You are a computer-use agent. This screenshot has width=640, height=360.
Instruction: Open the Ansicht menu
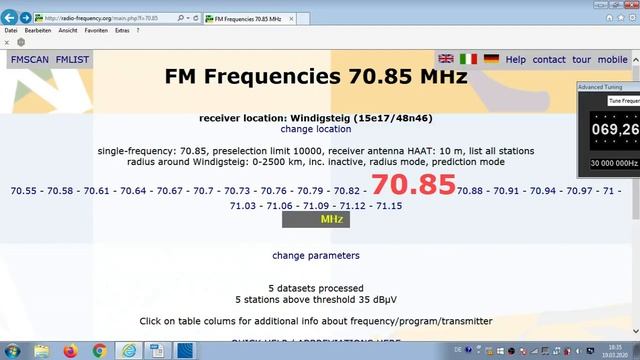(68, 30)
